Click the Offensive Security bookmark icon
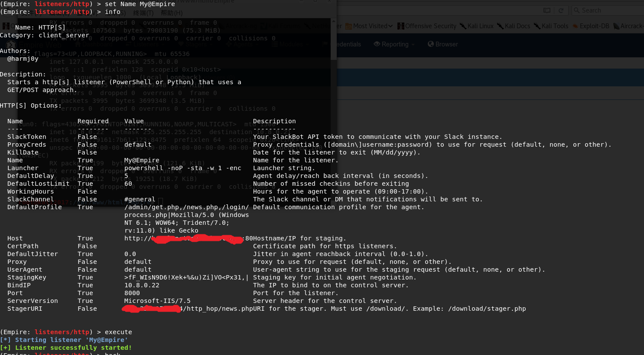 pyautogui.click(x=401, y=26)
